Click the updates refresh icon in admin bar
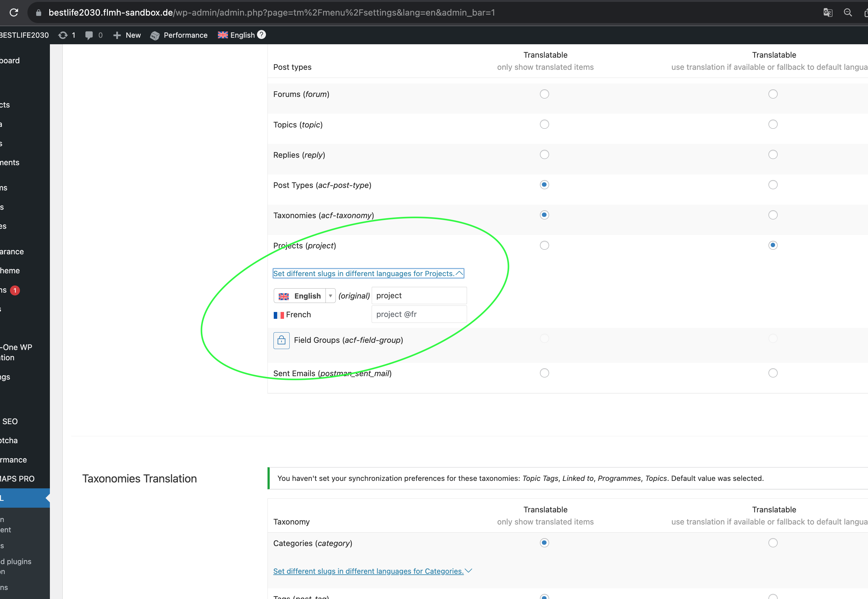Screen dimensions: 868x599 [x=63, y=35]
